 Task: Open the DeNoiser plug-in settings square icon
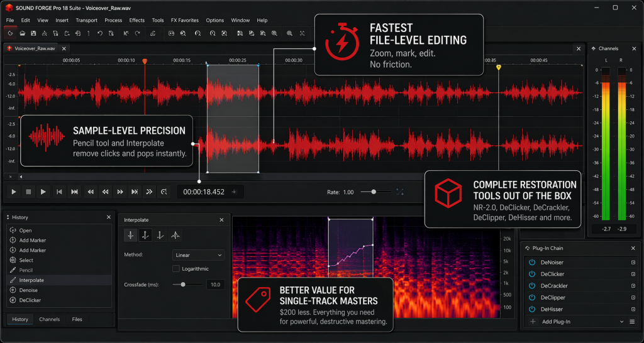(633, 262)
